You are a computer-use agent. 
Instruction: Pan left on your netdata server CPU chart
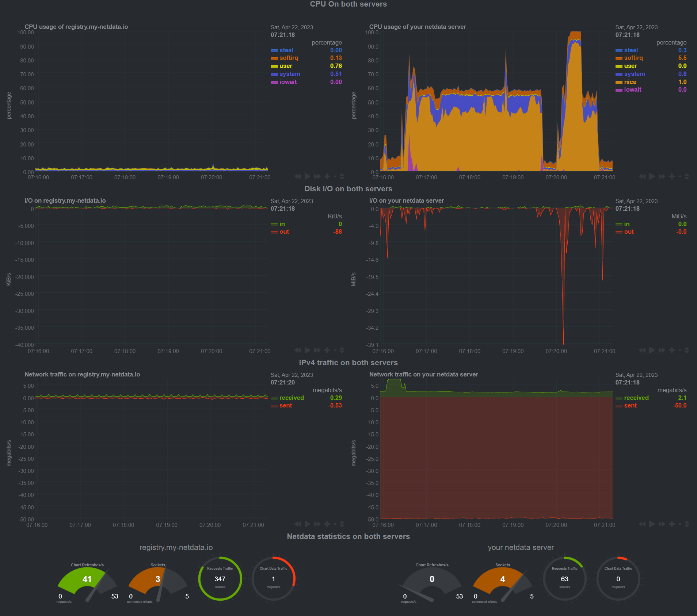[643, 176]
